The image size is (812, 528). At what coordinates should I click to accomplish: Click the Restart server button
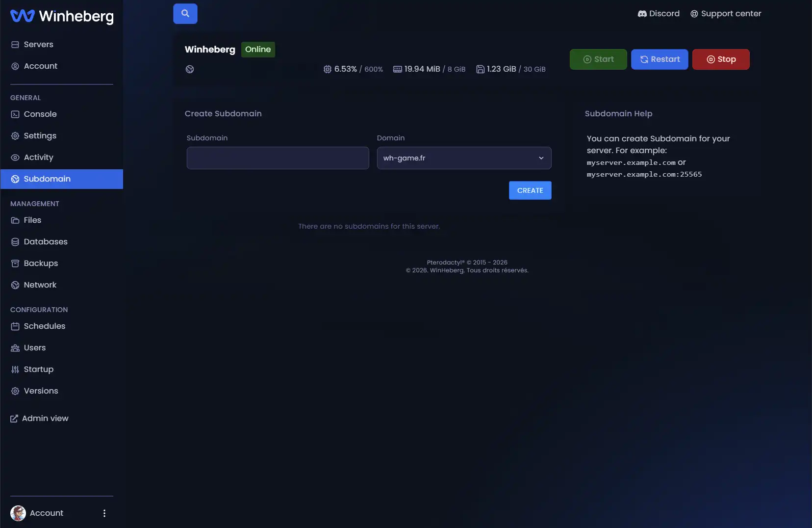[660, 59]
